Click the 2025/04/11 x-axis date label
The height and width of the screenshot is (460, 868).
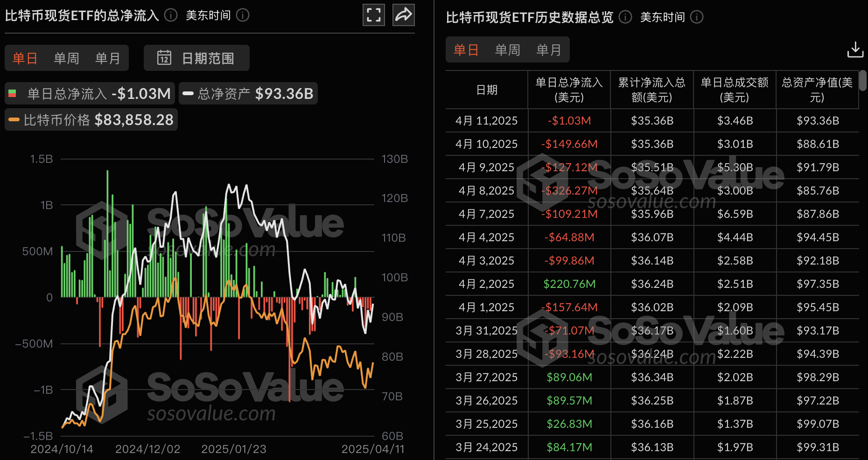(373, 449)
